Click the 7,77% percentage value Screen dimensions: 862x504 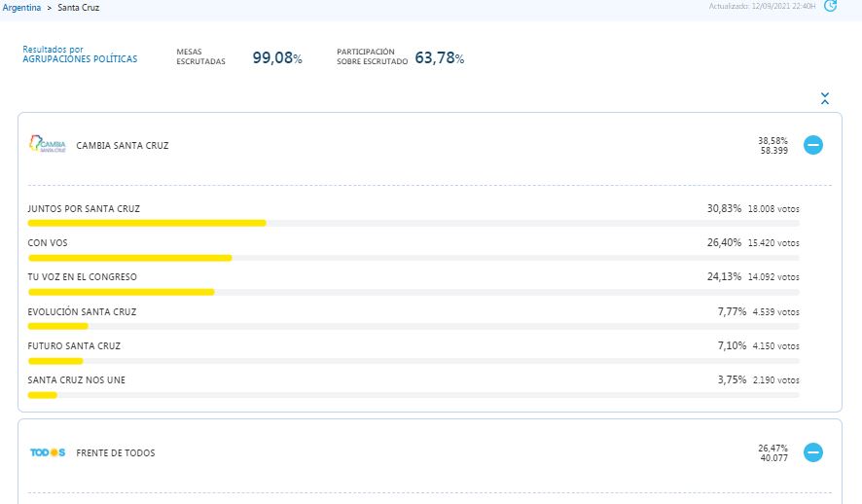(x=732, y=311)
